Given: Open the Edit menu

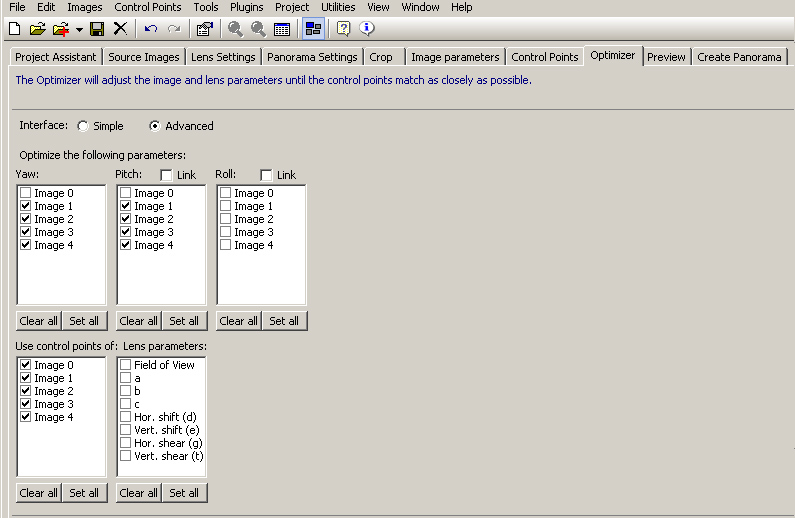Looking at the screenshot, I should click(x=46, y=7).
